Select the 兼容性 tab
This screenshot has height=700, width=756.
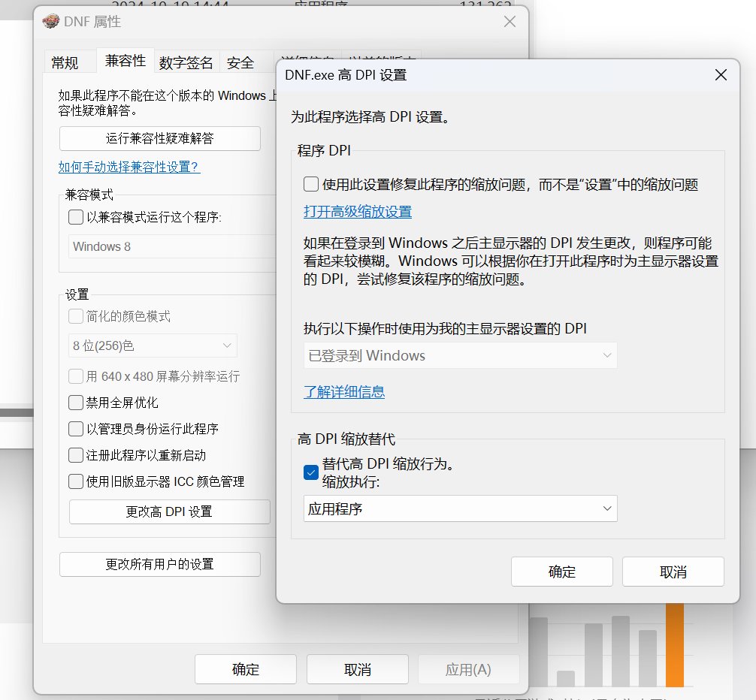tap(125, 61)
